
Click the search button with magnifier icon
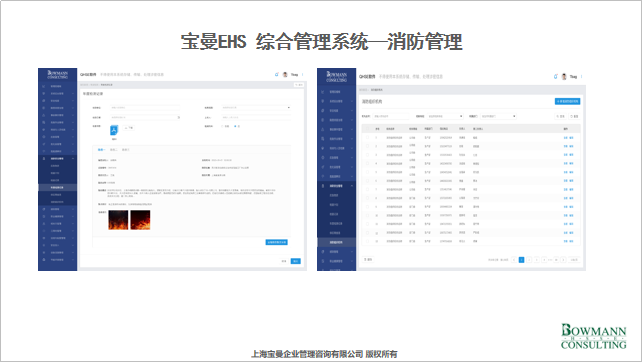coord(561,116)
